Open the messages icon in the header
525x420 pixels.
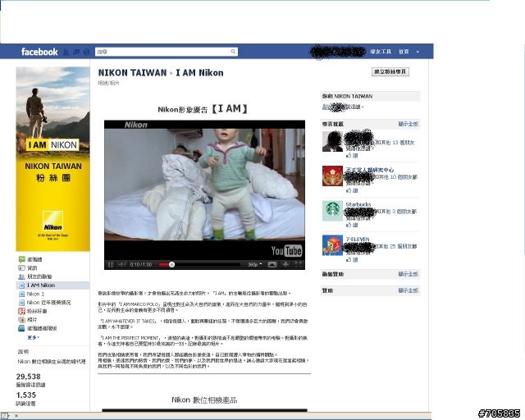click(76, 52)
